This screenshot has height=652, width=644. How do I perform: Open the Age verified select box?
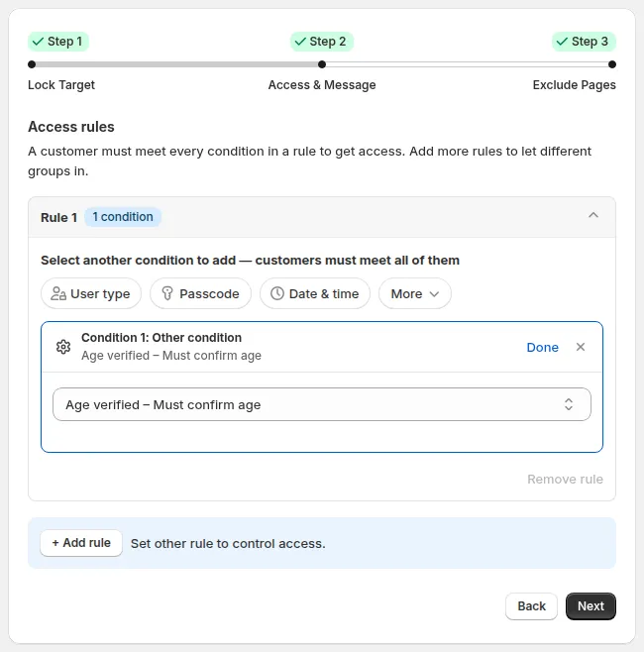coord(321,404)
